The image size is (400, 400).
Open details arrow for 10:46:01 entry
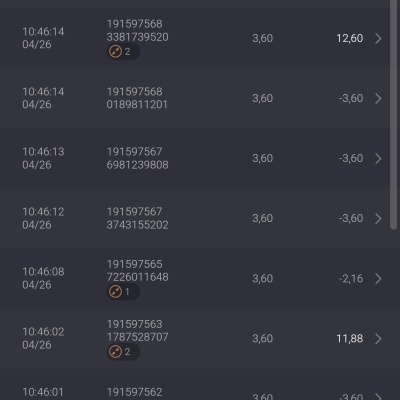[x=378, y=396]
